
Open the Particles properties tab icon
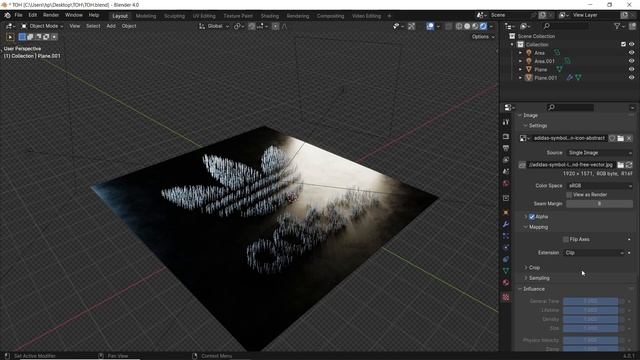point(506,236)
